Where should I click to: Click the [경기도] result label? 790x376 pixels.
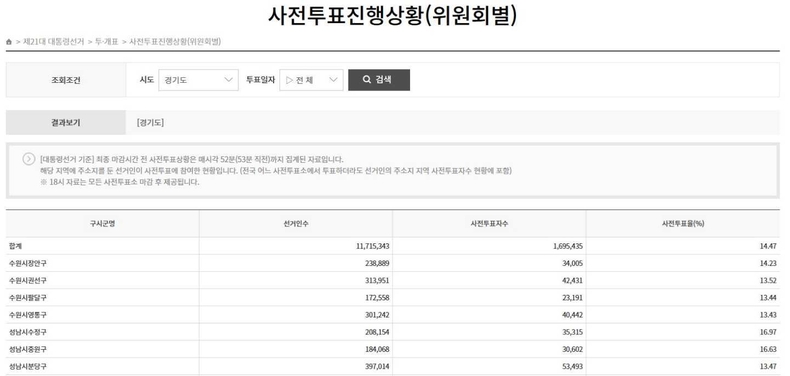(x=150, y=122)
